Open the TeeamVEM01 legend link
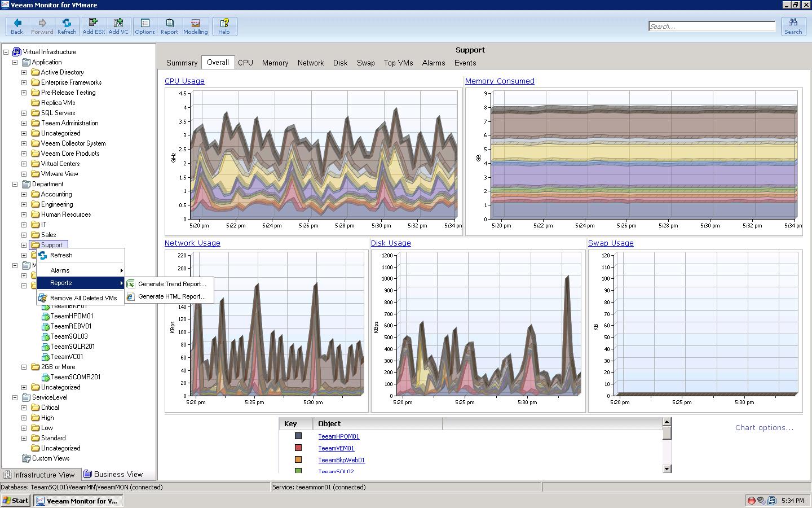 (x=336, y=448)
